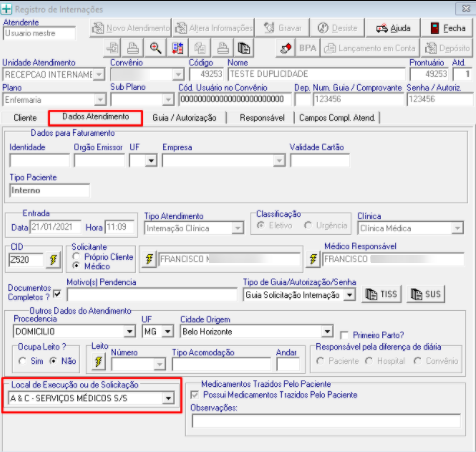Click the Validade Cartão field
The width and height of the screenshot is (476, 452).
[x=320, y=161]
